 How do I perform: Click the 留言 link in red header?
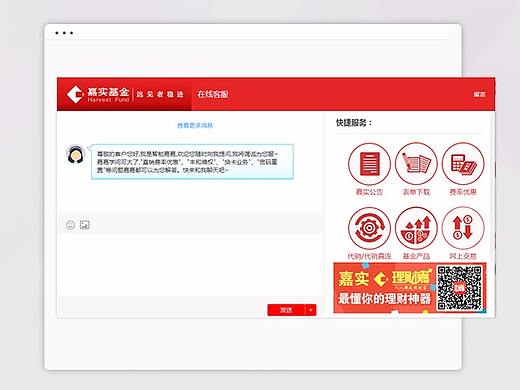(x=480, y=94)
